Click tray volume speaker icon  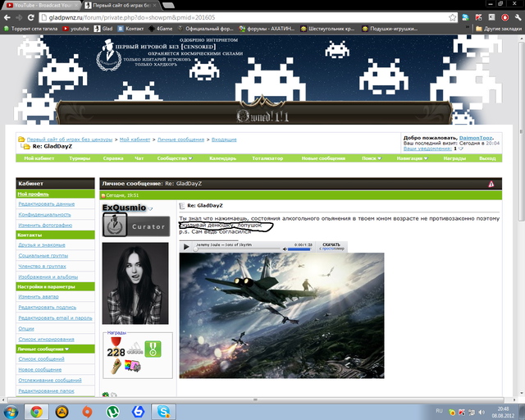click(482, 412)
